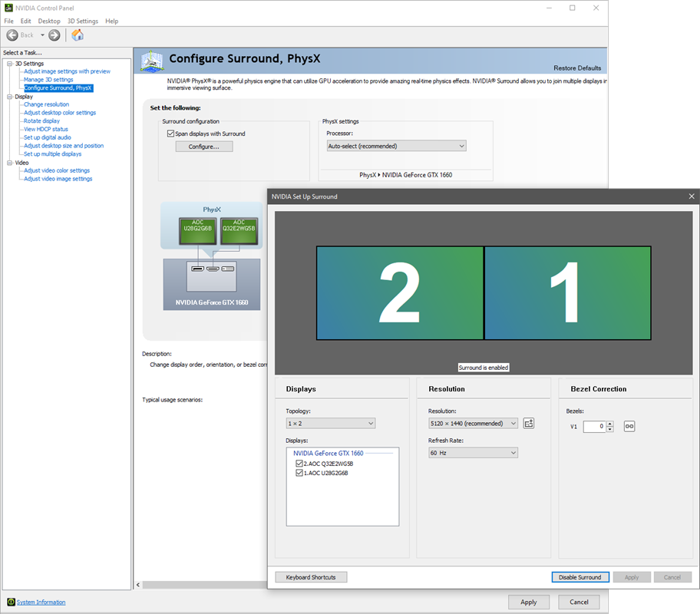Open the Help menu

pos(111,21)
